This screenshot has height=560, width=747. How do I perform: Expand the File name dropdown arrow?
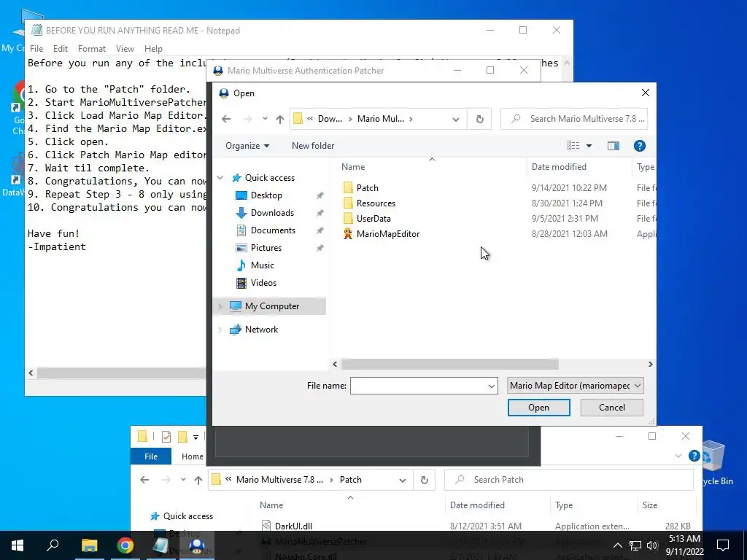point(492,386)
